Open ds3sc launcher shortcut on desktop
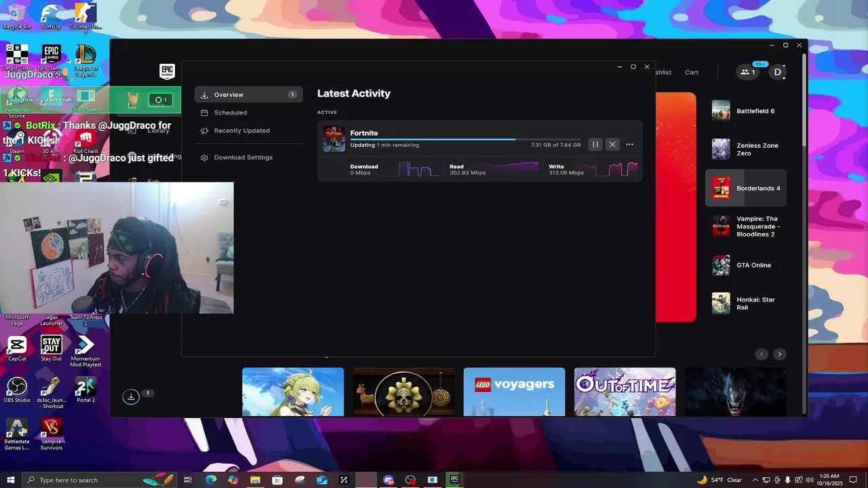Screen dimensions: 868x488 click(51, 392)
